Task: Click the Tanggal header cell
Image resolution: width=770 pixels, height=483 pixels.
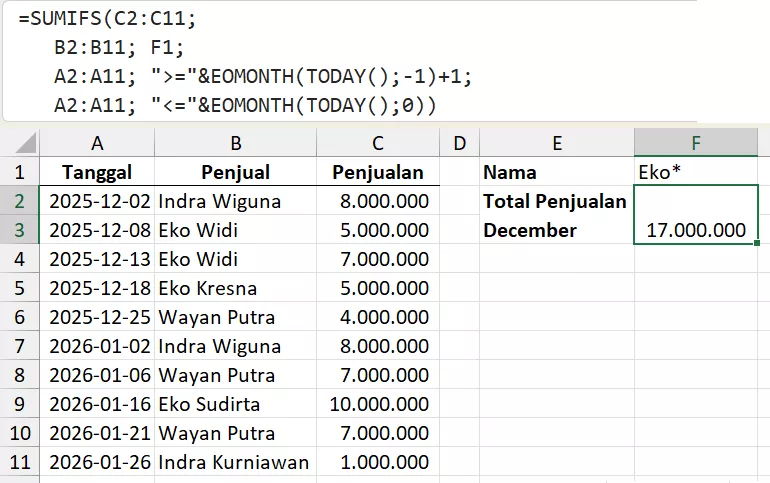Action: (x=97, y=172)
